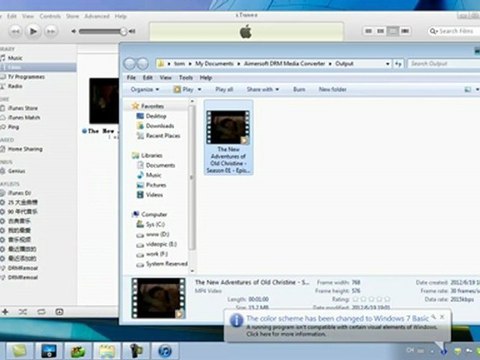Open the iTunes Search Films field

(454, 31)
